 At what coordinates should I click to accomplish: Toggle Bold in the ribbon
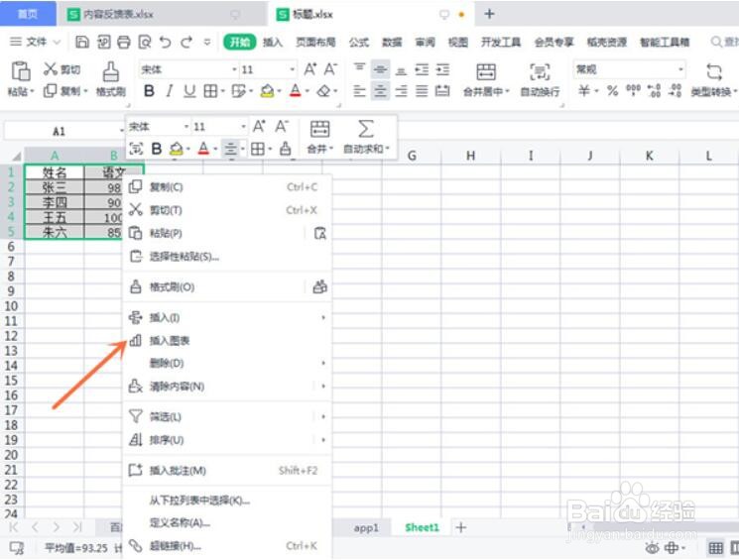149,90
